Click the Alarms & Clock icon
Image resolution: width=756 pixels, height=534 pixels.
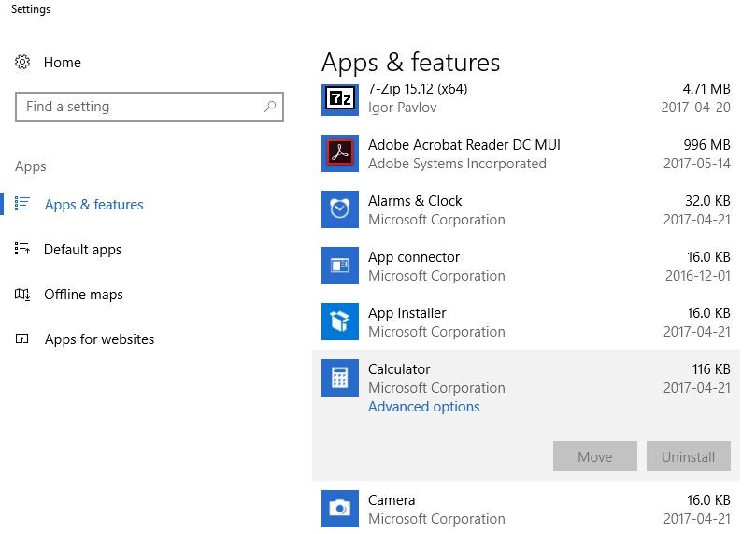click(339, 209)
